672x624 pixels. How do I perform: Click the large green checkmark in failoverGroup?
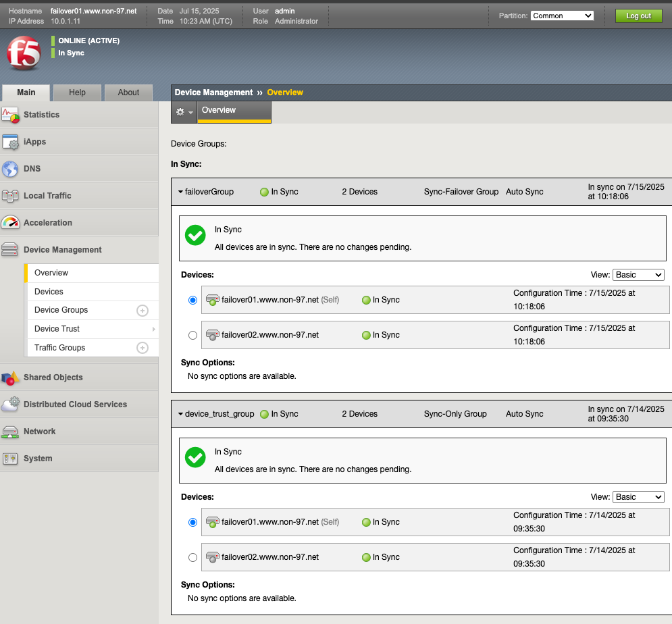[195, 235]
